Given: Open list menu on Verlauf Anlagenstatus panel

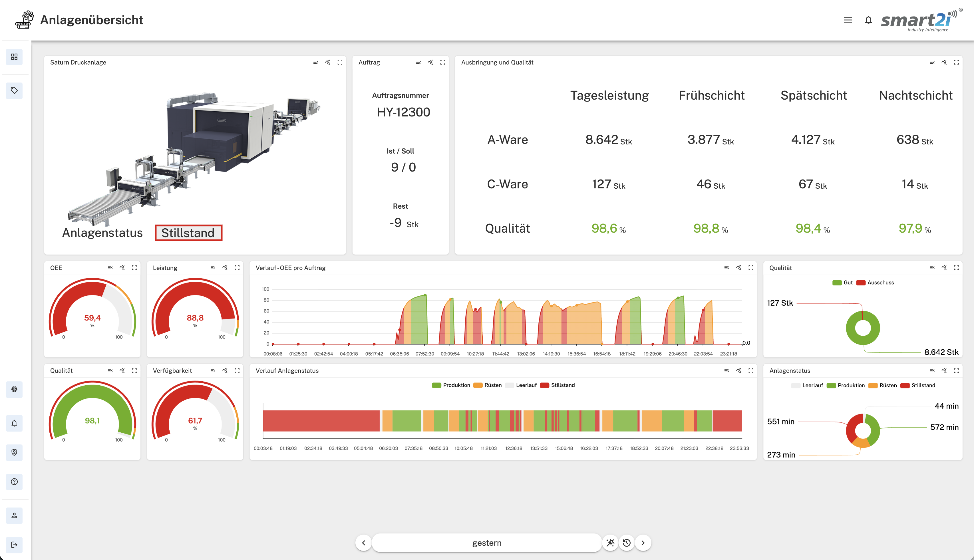Looking at the screenshot, I should [x=727, y=370].
